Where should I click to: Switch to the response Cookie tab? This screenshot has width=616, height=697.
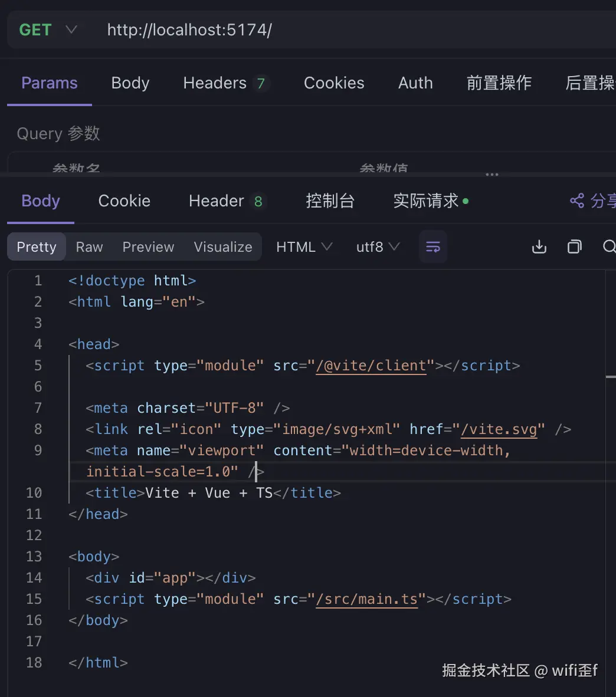pyautogui.click(x=124, y=201)
